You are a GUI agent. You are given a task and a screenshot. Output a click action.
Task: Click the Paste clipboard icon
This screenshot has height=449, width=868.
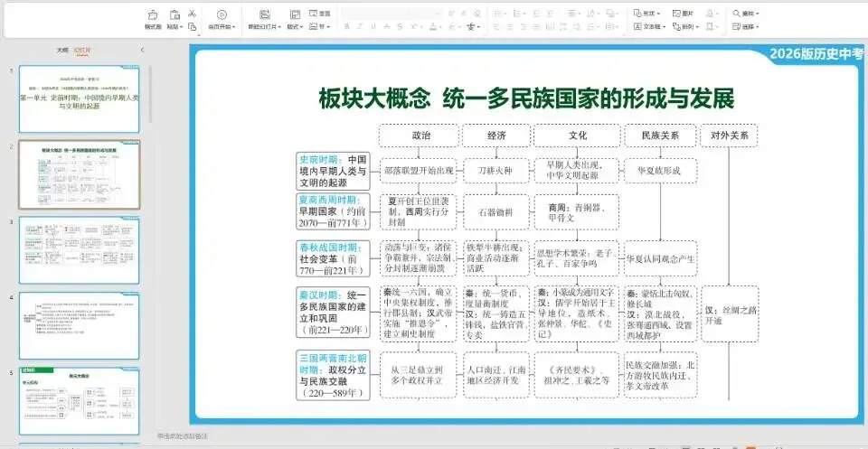(x=175, y=15)
